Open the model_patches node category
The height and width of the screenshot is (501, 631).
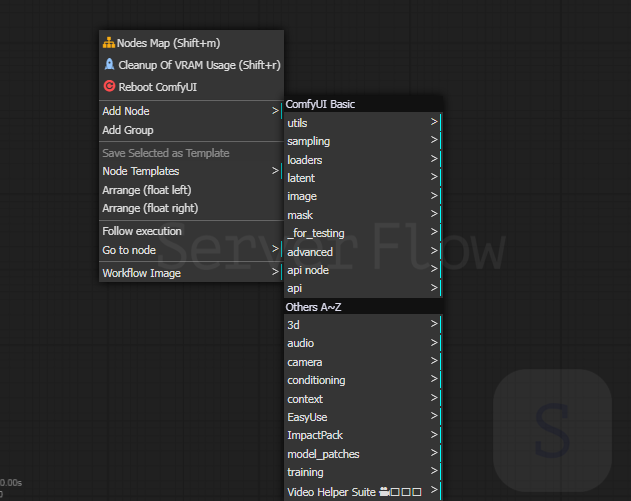[x=363, y=454]
